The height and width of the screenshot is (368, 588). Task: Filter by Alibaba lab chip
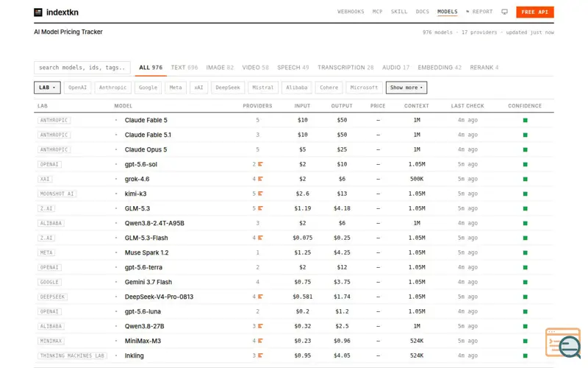pyautogui.click(x=297, y=88)
